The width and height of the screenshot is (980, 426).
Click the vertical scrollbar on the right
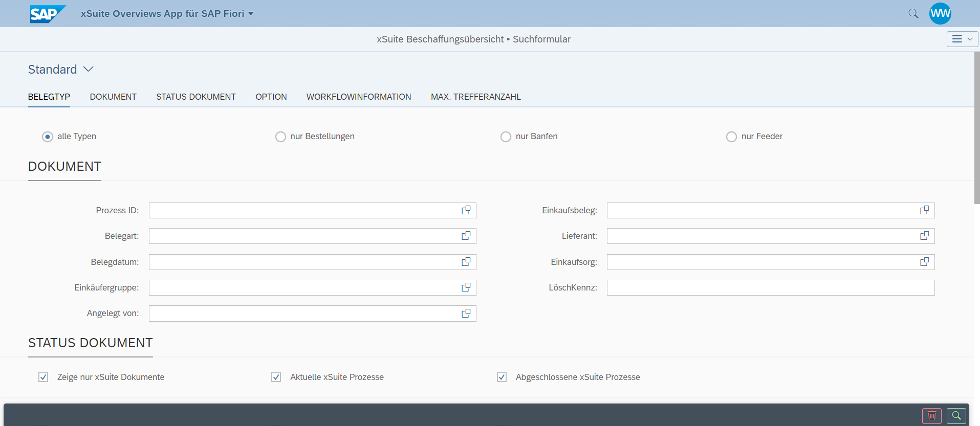click(x=976, y=128)
